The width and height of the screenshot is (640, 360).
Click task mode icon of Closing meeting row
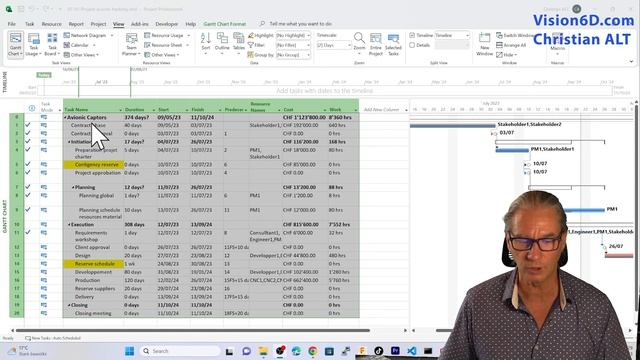[x=44, y=313]
